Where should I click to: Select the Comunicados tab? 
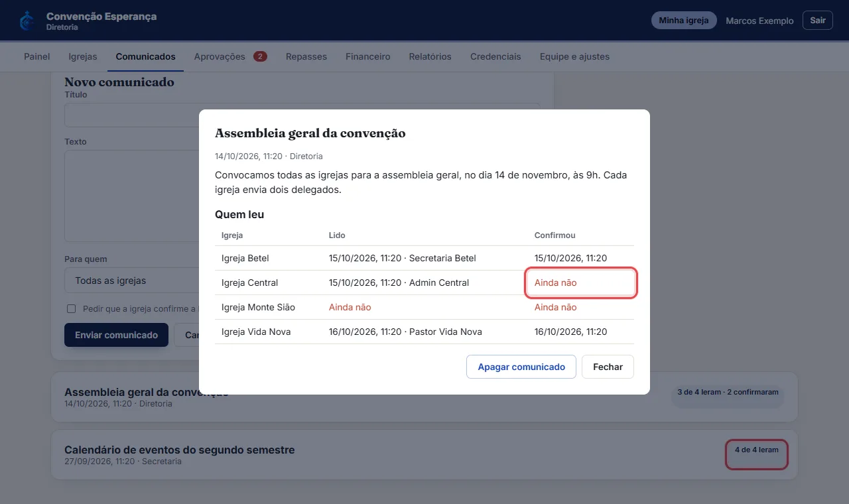[x=145, y=56]
